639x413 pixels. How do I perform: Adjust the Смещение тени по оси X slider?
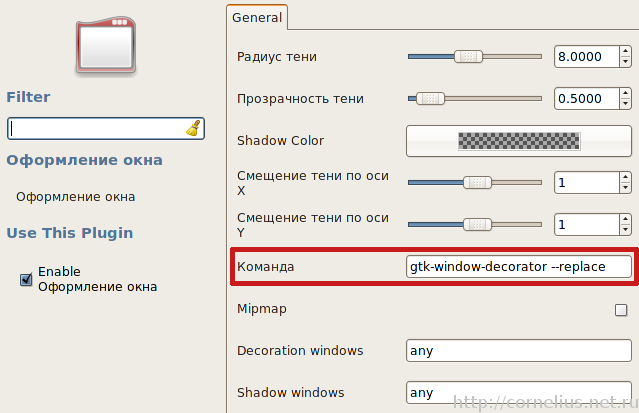477,182
